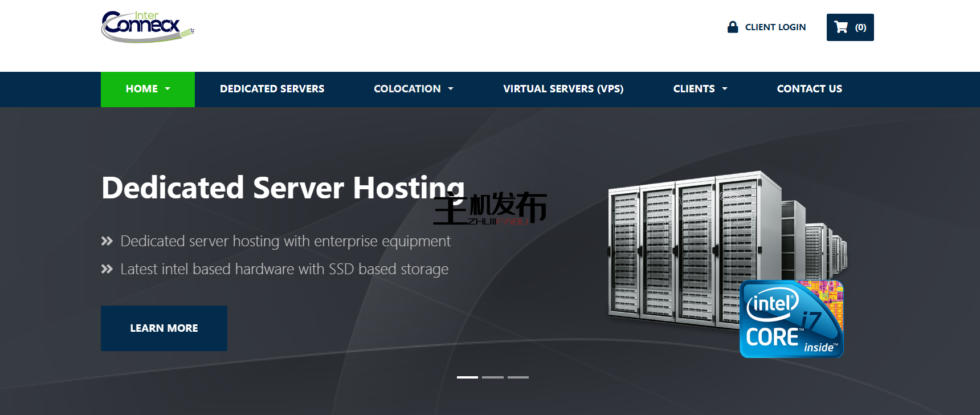
Task: Select the first carousel slide indicator
Action: (467, 377)
